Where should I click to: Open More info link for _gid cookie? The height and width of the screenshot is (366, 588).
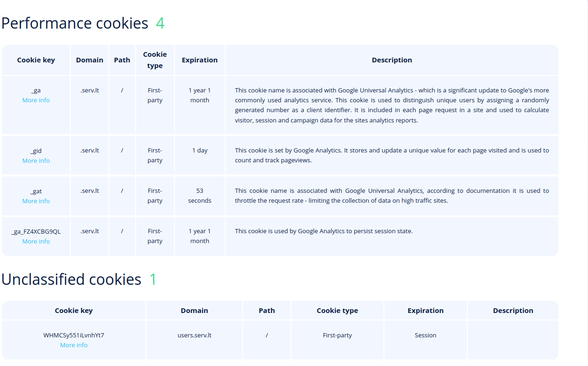[36, 160]
